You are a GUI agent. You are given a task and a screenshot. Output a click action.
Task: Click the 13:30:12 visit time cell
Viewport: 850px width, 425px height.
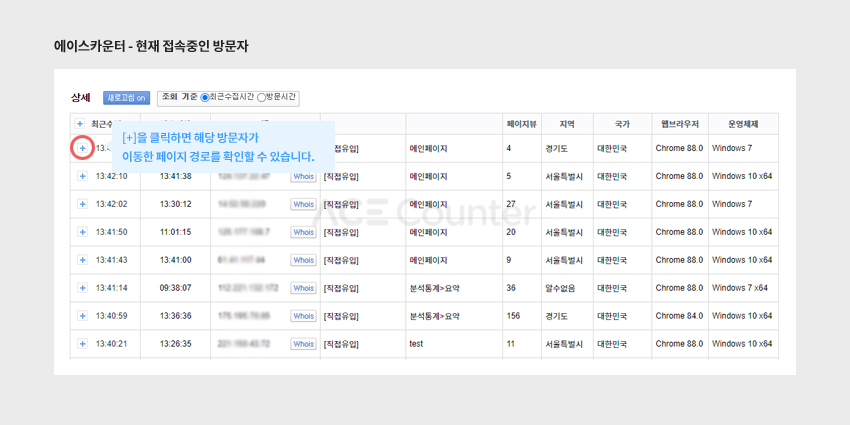(175, 204)
